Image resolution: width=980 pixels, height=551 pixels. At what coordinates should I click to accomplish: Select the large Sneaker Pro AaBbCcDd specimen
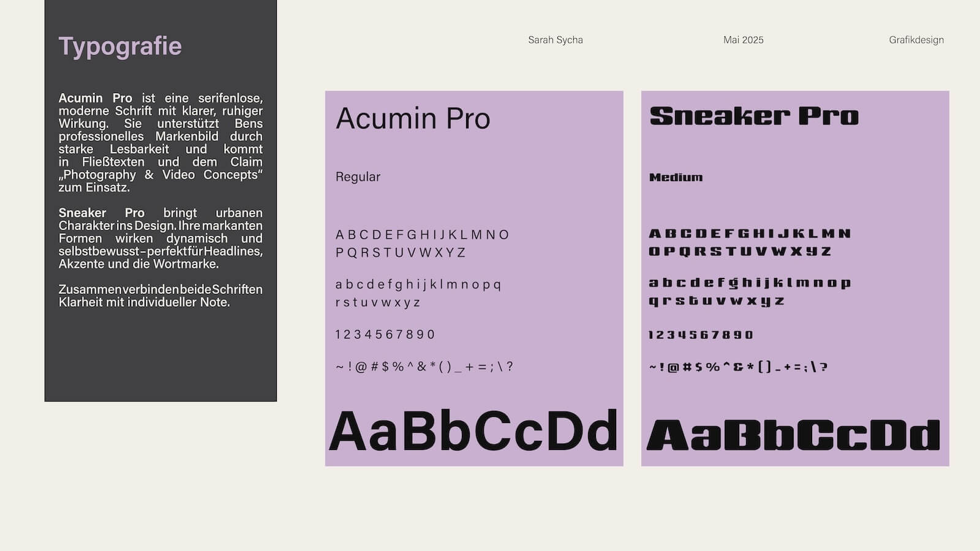(x=793, y=435)
